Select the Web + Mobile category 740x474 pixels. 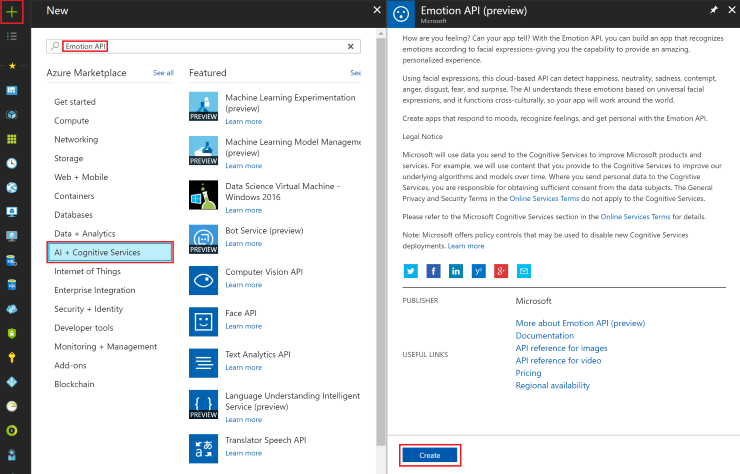81,177
